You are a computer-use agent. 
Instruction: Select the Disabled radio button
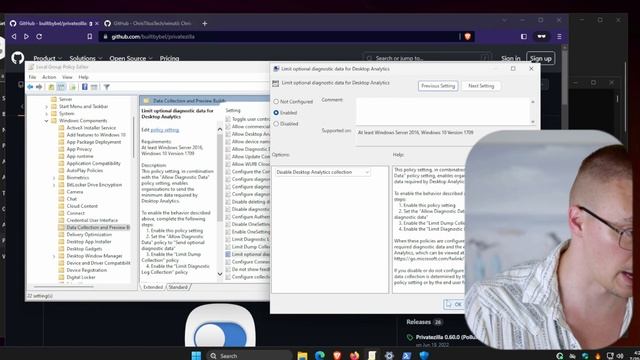click(x=276, y=124)
